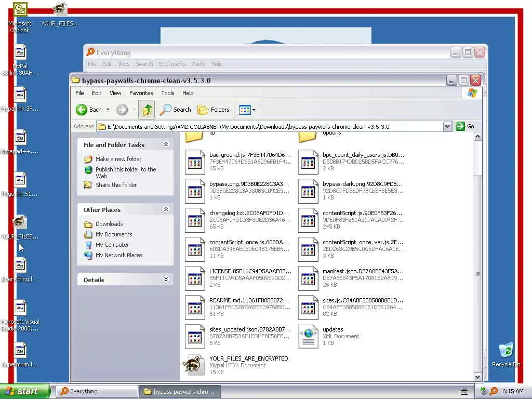The width and height of the screenshot is (532, 399).
Task: Select the manifest.json file icon
Action: (308, 278)
